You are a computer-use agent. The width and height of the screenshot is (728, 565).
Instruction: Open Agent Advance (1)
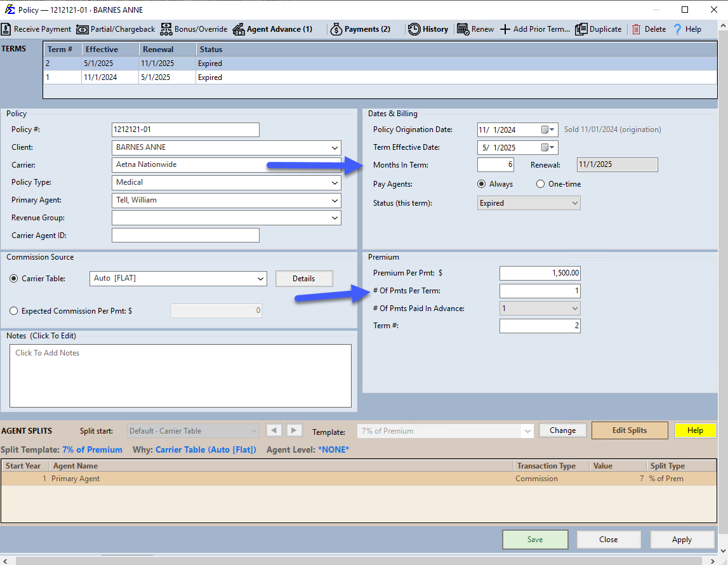pos(272,29)
